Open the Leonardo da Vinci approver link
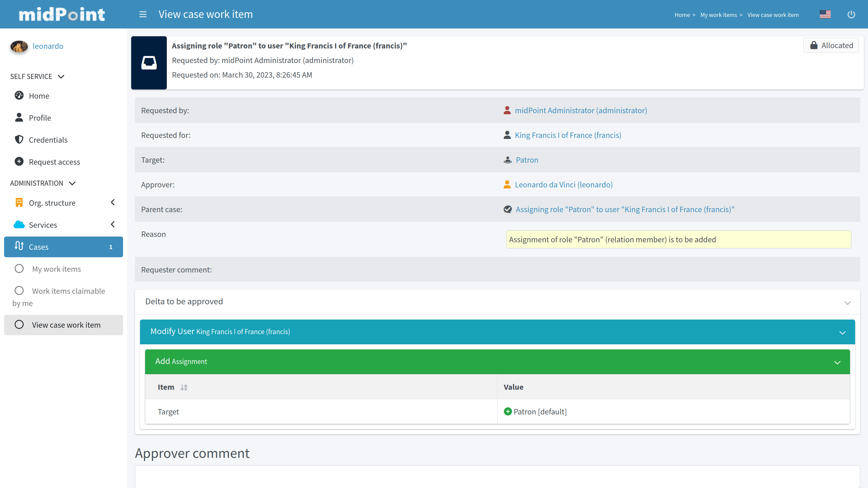 [x=564, y=185]
